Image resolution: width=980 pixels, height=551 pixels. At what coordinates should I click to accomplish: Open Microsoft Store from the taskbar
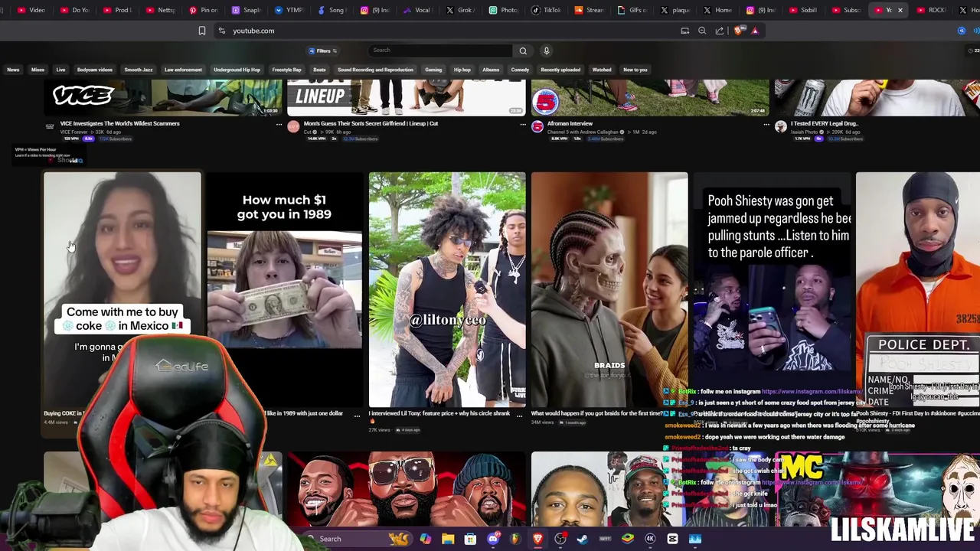(470, 539)
